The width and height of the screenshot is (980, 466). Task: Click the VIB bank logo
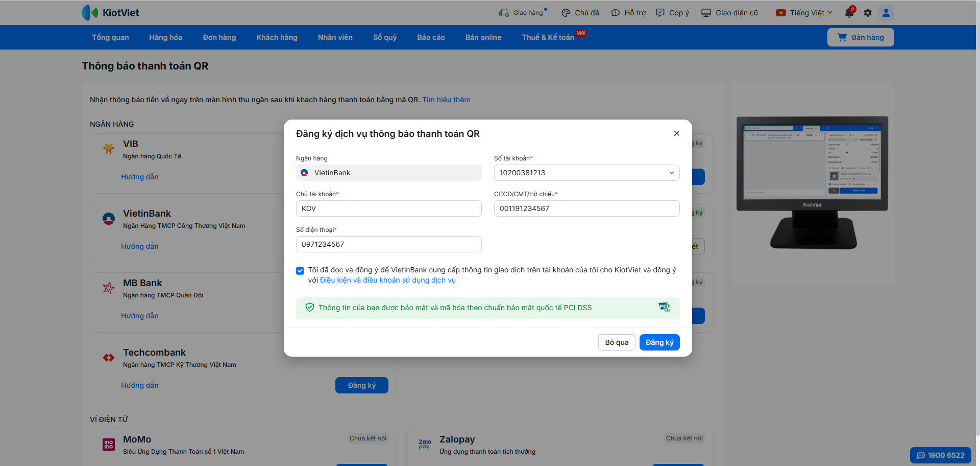coord(109,149)
